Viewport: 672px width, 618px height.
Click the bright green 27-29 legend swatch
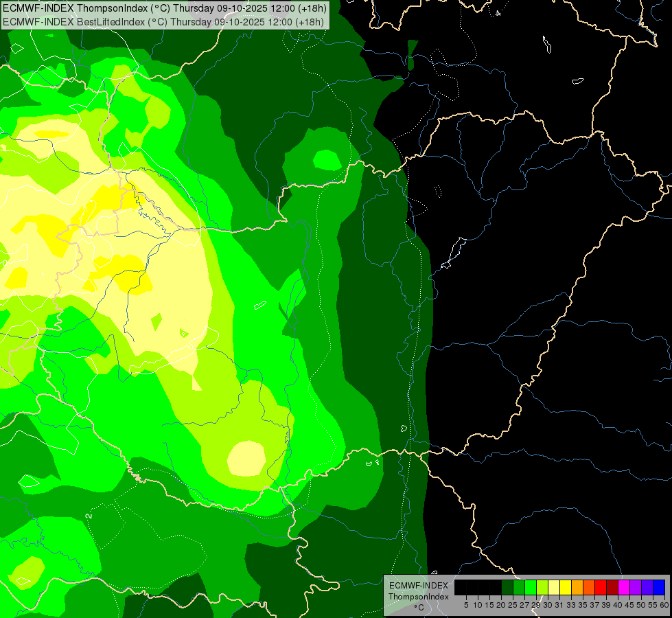pos(531,587)
